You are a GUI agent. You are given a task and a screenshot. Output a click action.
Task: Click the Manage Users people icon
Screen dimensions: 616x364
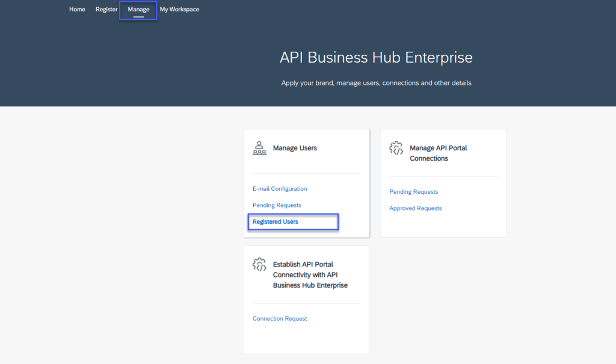259,148
